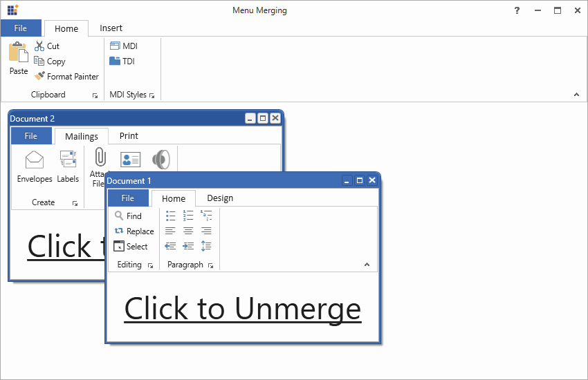Click the Document 2 title bar
The width and height of the screenshot is (588, 380).
tap(125, 119)
